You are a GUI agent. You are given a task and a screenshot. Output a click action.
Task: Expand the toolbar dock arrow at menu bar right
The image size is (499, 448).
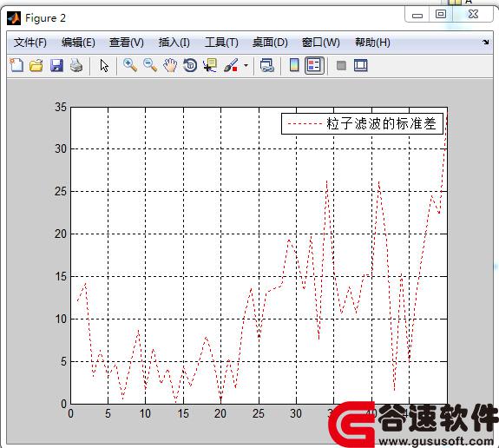tap(485, 42)
